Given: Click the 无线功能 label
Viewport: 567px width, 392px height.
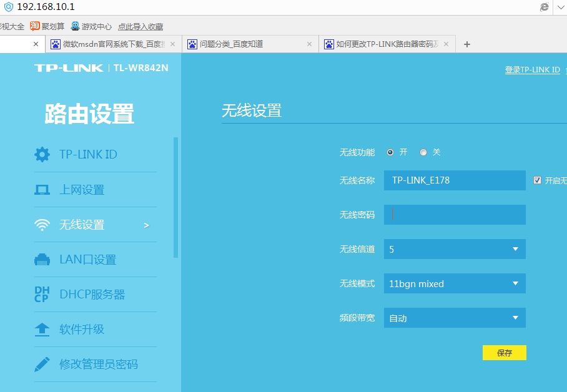Looking at the screenshot, I should pos(357,152).
